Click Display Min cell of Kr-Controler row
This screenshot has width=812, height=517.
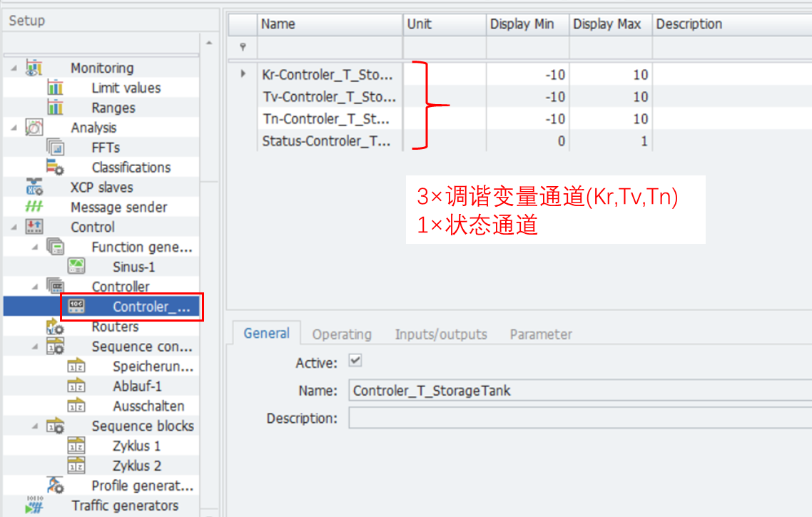pyautogui.click(x=528, y=75)
